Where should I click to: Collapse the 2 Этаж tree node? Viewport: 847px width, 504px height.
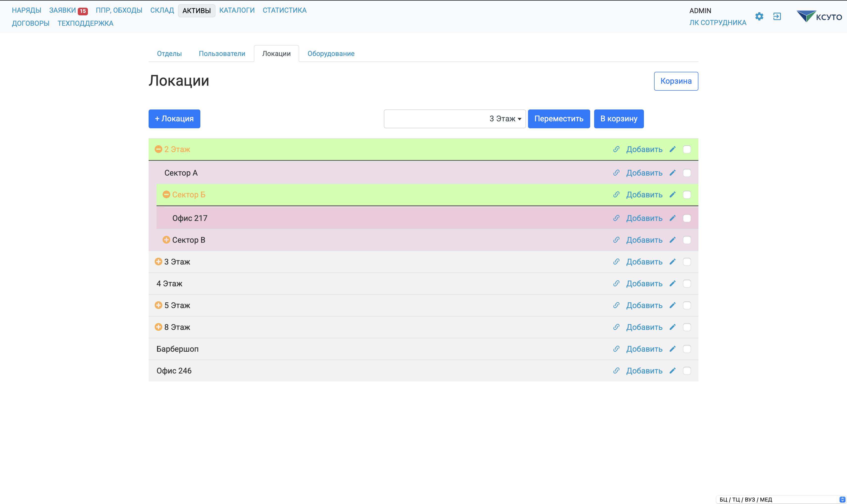(x=158, y=149)
